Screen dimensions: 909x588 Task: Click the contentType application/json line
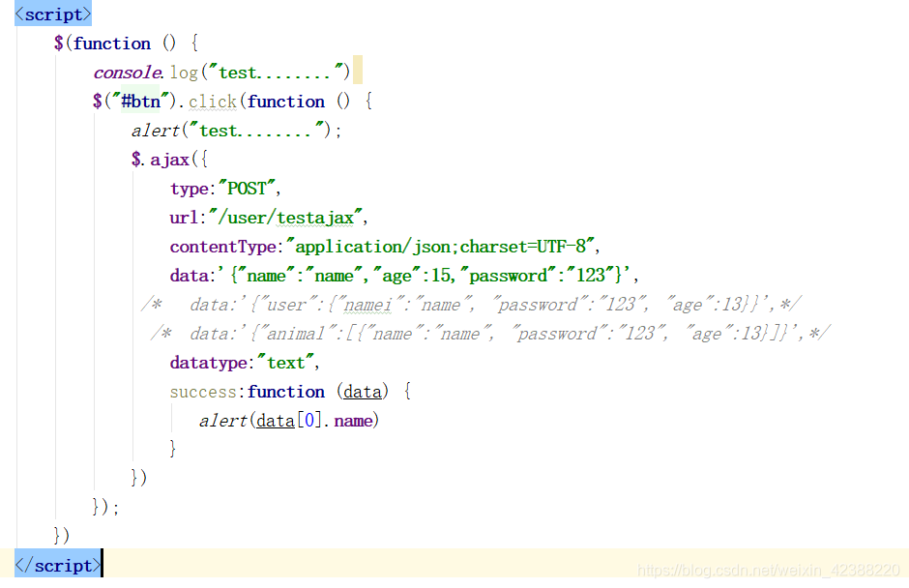click(x=385, y=247)
